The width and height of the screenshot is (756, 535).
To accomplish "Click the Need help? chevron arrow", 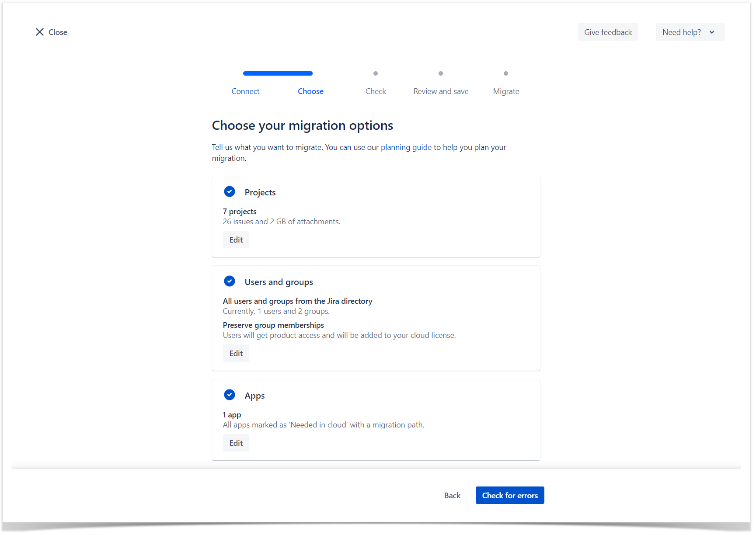I will 712,32.
